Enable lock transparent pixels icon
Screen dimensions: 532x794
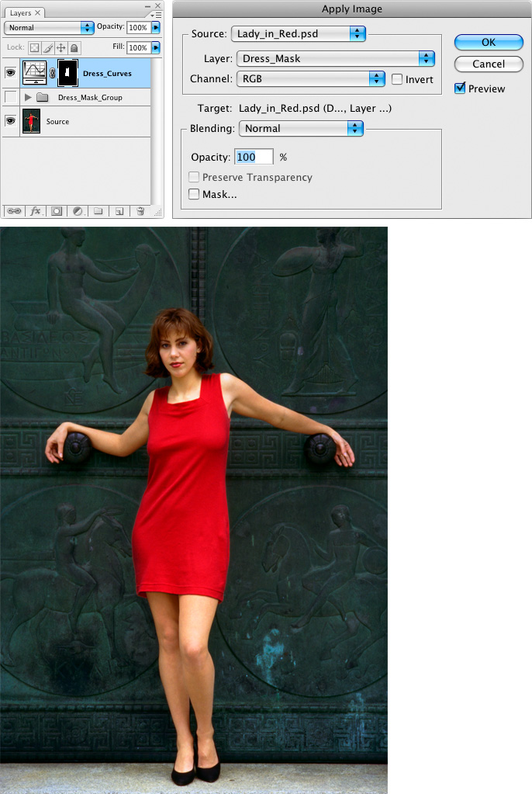pos(34,48)
